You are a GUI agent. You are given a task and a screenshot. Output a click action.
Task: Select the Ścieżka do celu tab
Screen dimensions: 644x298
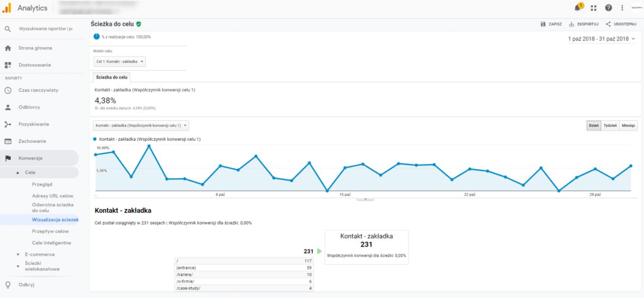(112, 77)
